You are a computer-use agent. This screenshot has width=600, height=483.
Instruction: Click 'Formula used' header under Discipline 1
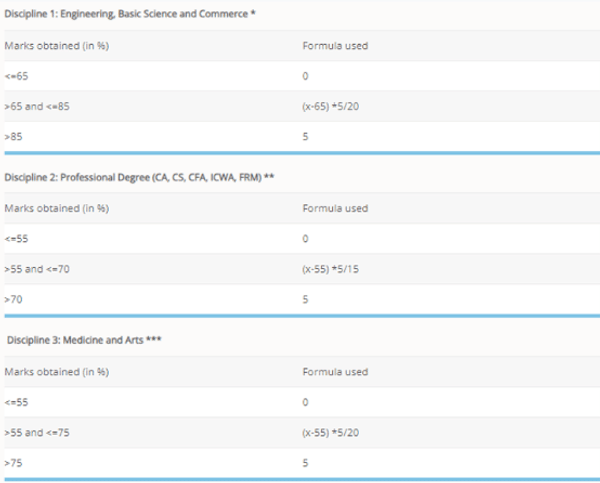(334, 46)
